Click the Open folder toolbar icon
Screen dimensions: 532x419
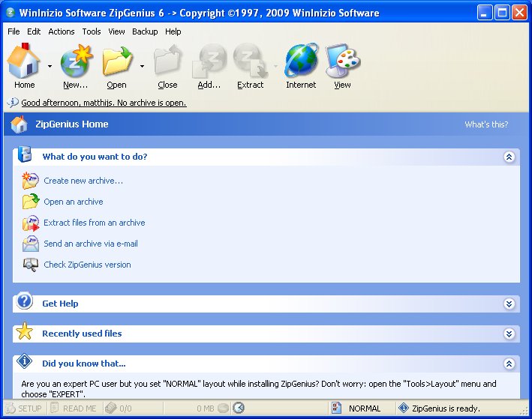click(117, 61)
